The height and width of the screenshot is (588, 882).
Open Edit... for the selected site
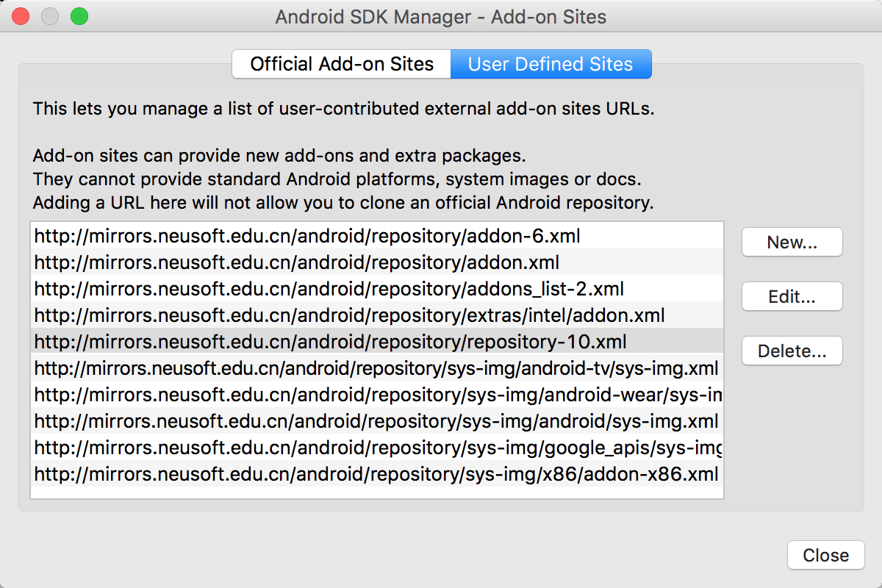[x=792, y=296]
